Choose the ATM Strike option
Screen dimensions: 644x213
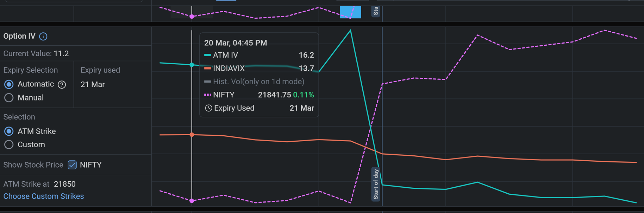[9, 131]
